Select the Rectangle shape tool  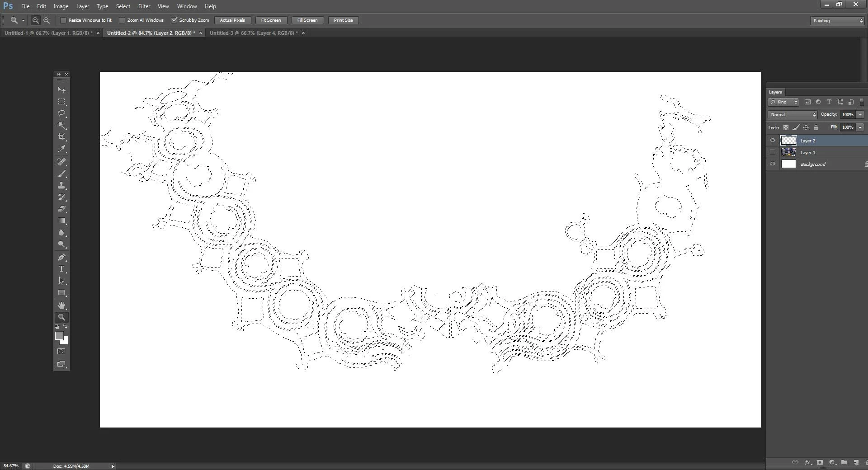pyautogui.click(x=61, y=293)
